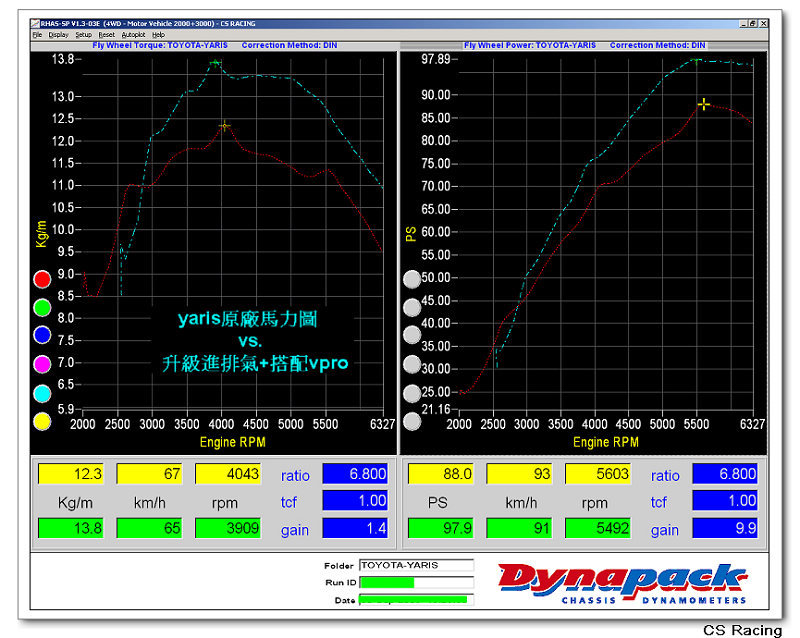Open the Help menu

158,35
